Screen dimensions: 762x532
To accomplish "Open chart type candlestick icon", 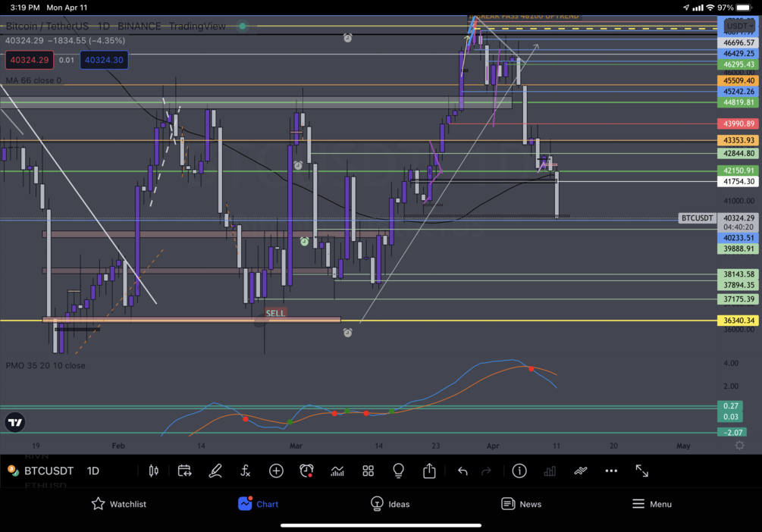I will [x=154, y=471].
